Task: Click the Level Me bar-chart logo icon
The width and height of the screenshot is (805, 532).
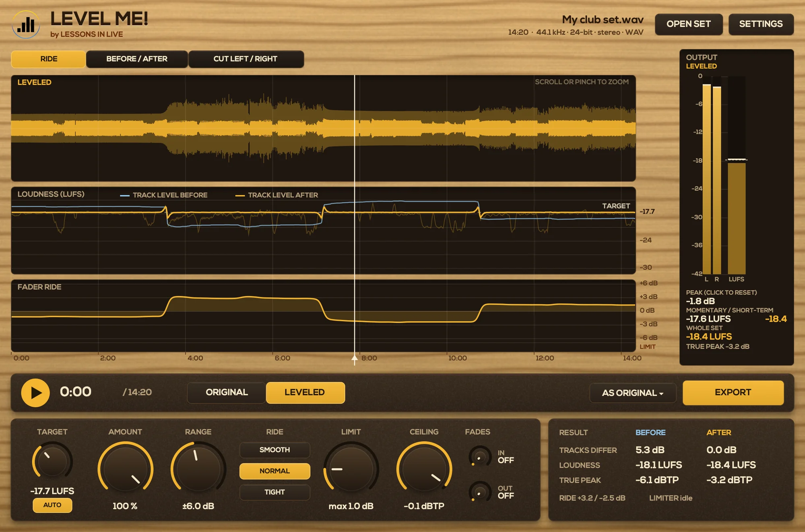Action: pyautogui.click(x=26, y=25)
